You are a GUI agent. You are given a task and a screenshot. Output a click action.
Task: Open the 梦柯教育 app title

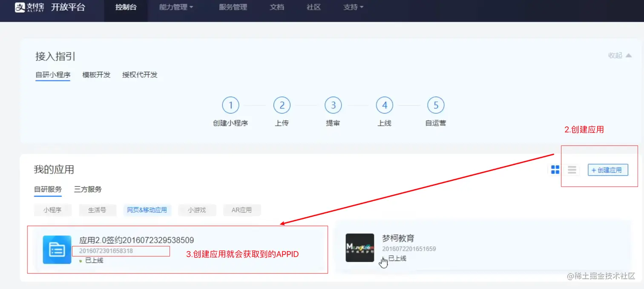pos(398,238)
